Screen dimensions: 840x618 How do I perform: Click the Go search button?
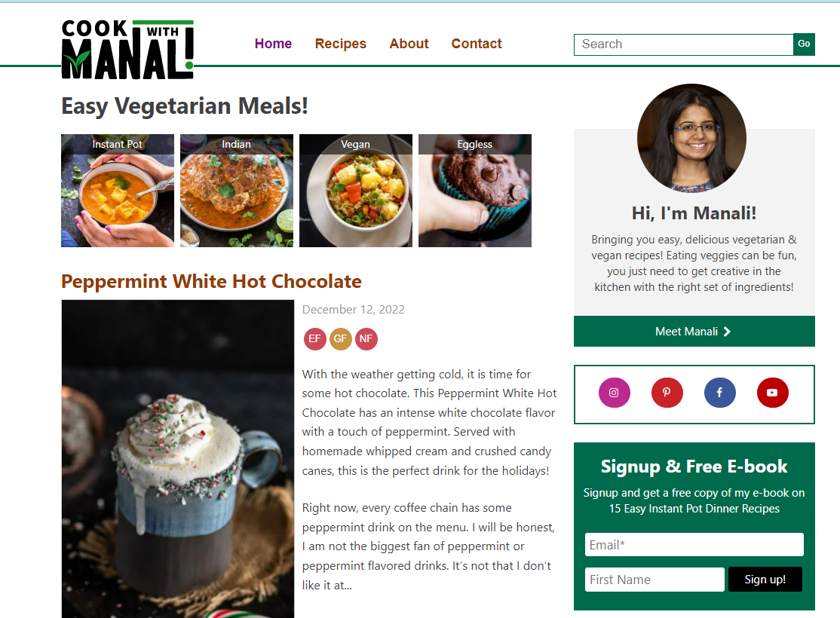point(804,44)
